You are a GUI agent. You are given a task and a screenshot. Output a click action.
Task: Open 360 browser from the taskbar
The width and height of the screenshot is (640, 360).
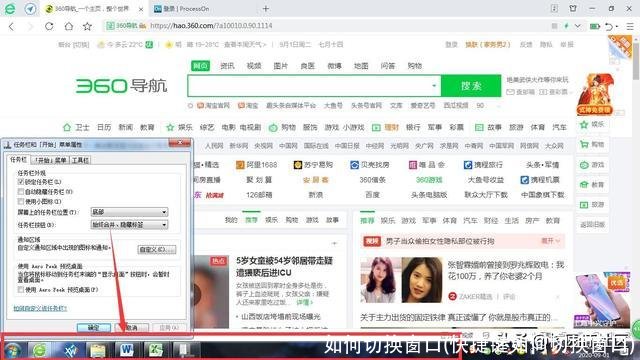40,350
